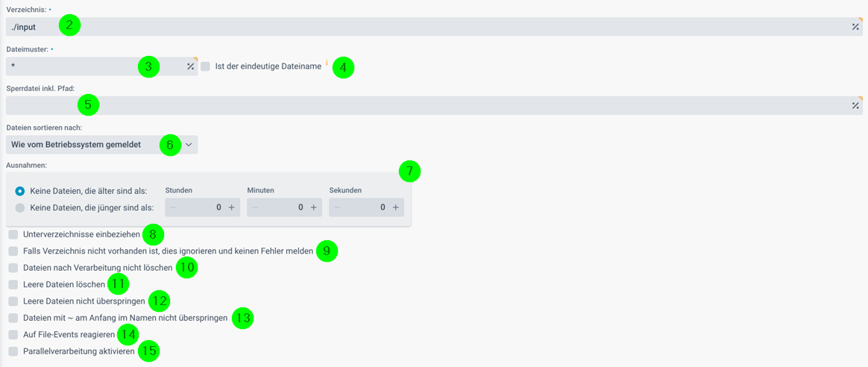Click the percent icon in Sperrdatei field
The width and height of the screenshot is (868, 367).
(x=855, y=106)
